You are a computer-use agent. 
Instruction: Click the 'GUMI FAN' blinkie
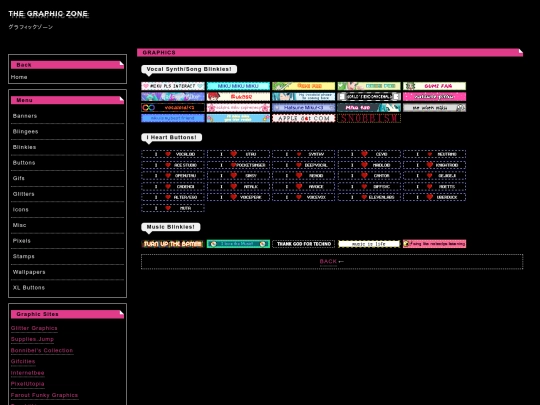435,86
